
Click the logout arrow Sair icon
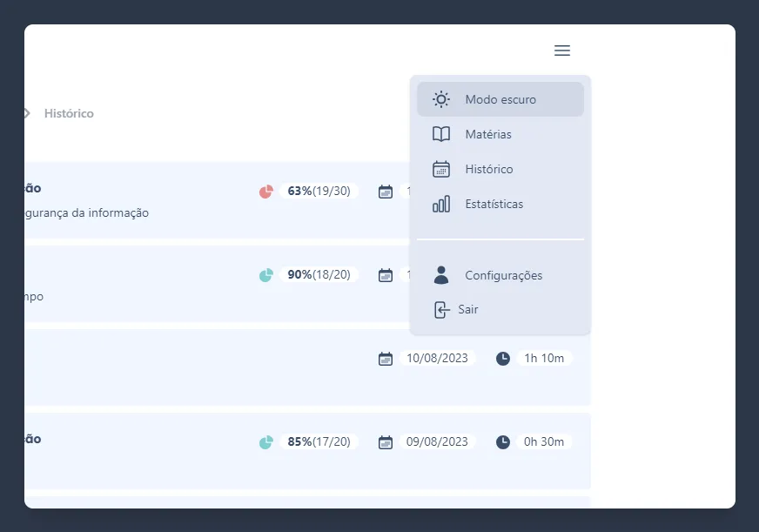click(x=442, y=309)
